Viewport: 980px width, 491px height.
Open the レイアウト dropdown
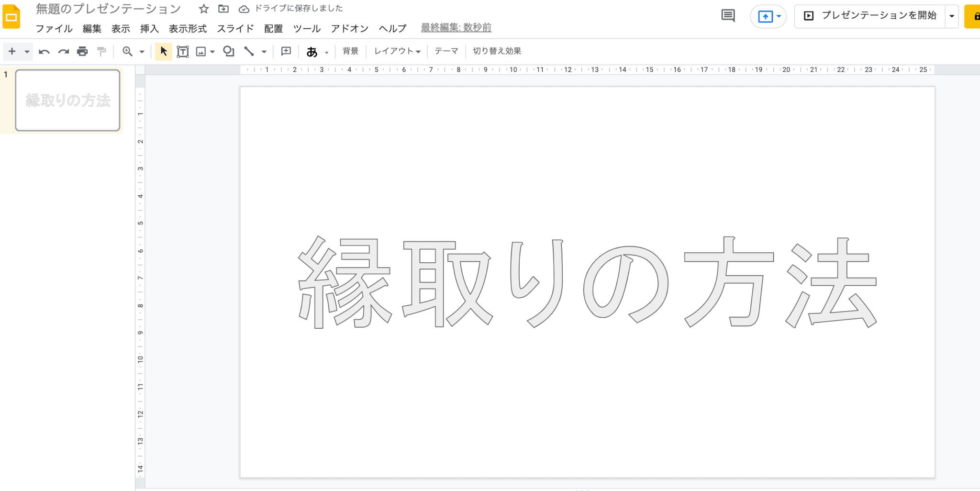397,51
